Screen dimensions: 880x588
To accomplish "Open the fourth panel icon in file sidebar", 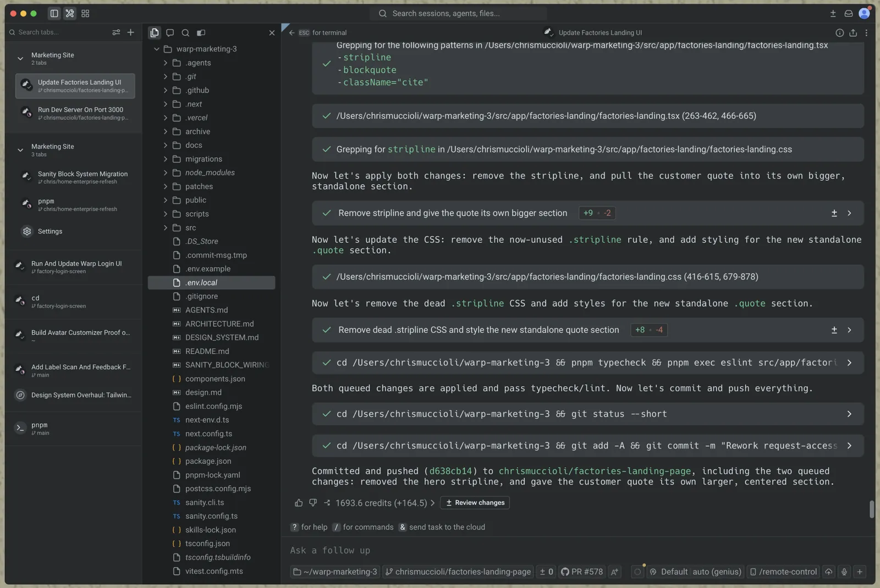I will click(x=201, y=32).
